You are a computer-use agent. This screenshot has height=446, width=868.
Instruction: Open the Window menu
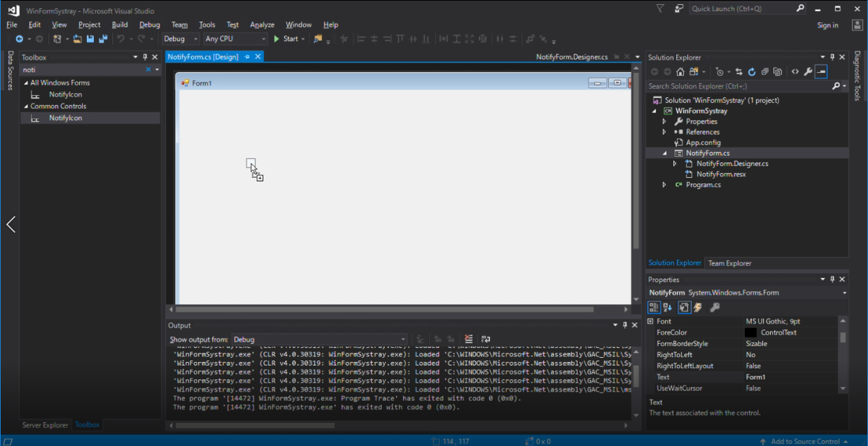pyautogui.click(x=299, y=25)
